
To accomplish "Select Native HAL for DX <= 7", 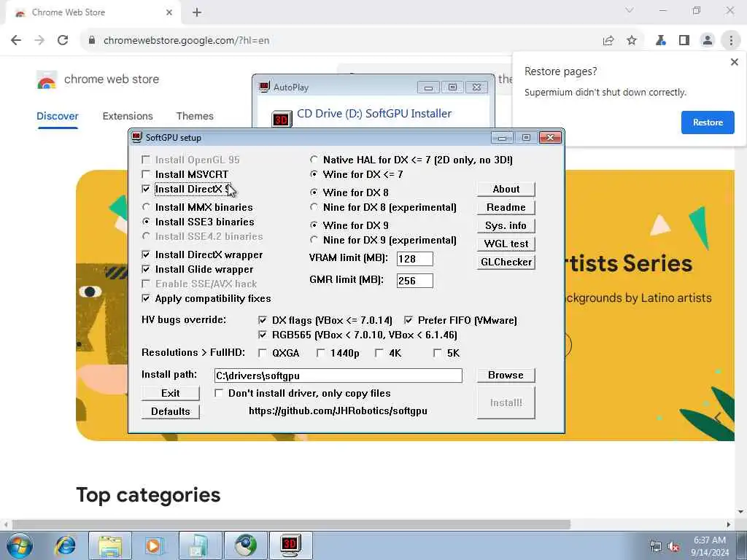I will pyautogui.click(x=314, y=160).
